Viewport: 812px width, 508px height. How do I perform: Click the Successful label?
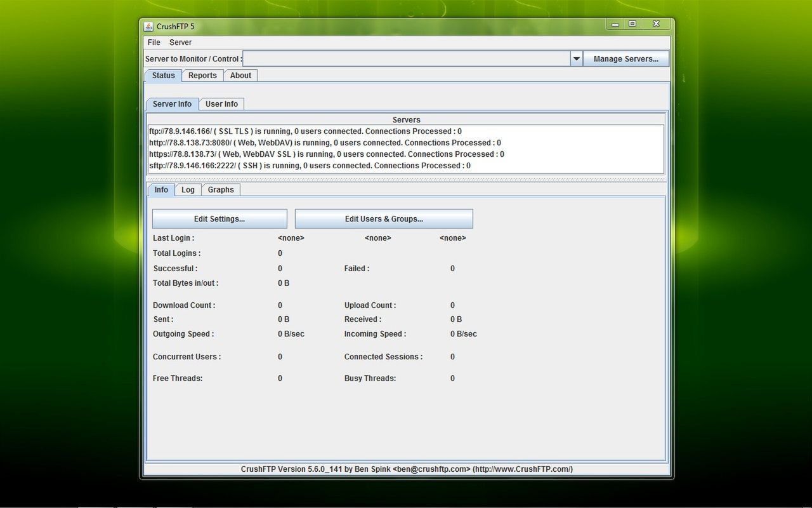[176, 269]
